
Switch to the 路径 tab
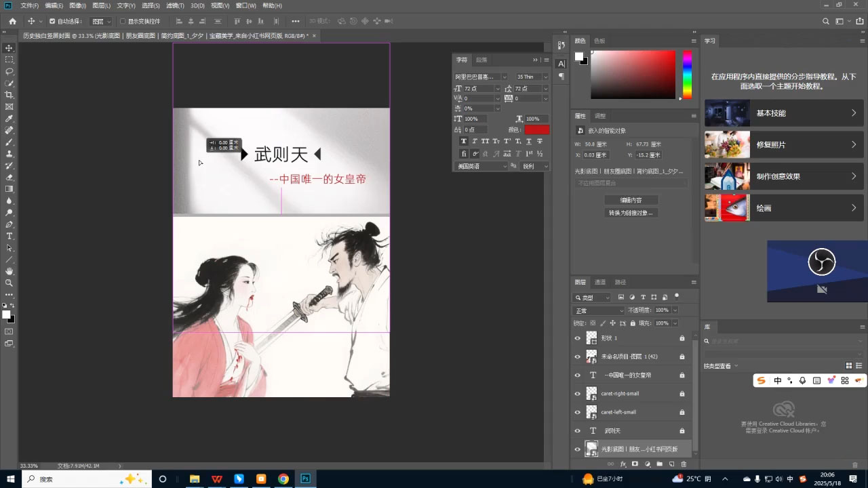[620, 282]
